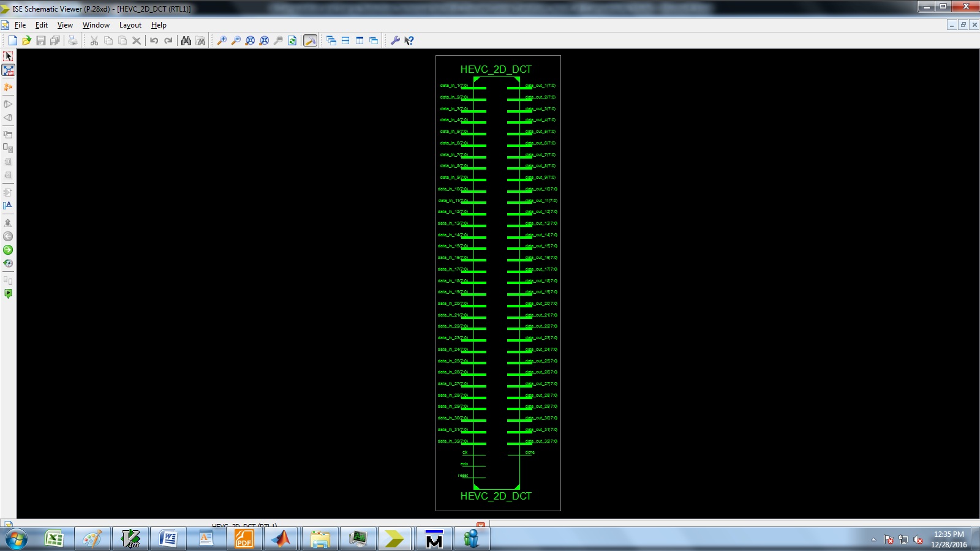This screenshot has height=551, width=980.
Task: Zoom in using the magnifier plus icon
Action: [222, 40]
